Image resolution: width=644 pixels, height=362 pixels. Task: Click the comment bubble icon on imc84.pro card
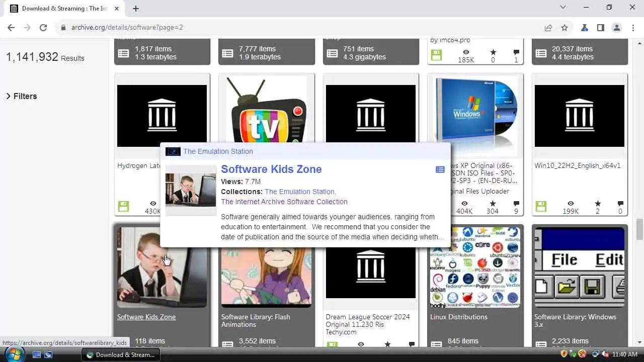click(x=516, y=52)
